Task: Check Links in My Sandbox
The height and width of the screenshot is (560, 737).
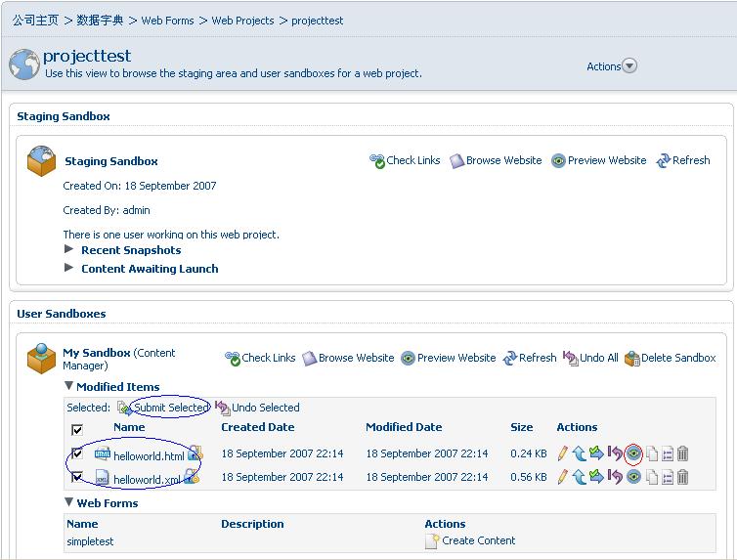Action: (x=260, y=358)
